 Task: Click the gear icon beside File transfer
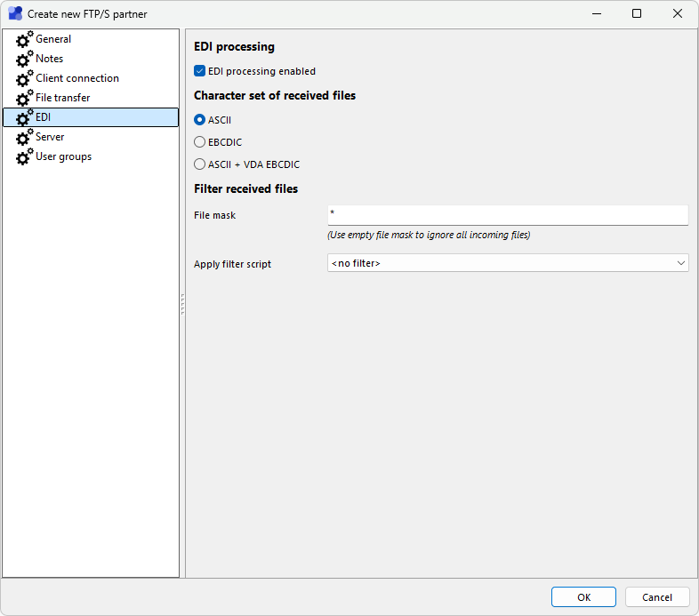24,99
